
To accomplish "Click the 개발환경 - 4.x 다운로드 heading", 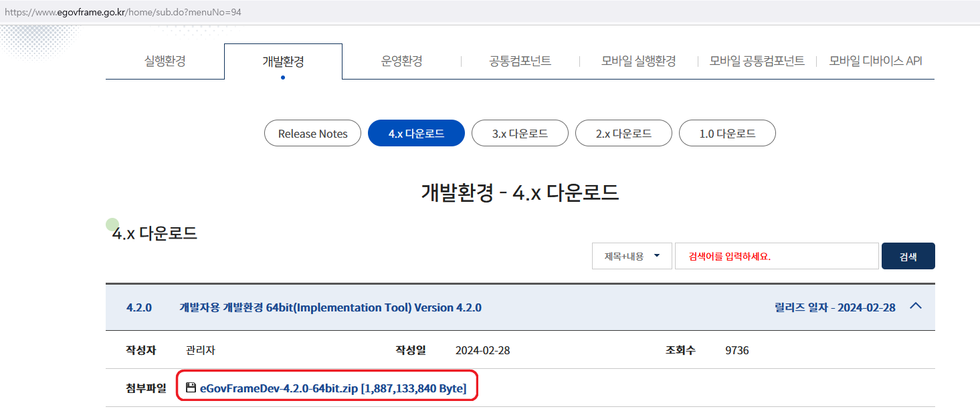I will tap(520, 192).
